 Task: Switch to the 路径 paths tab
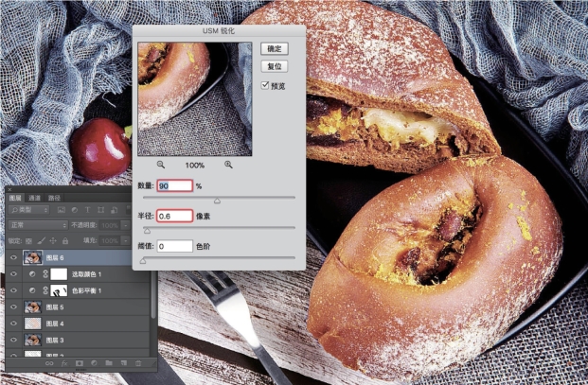coord(54,198)
